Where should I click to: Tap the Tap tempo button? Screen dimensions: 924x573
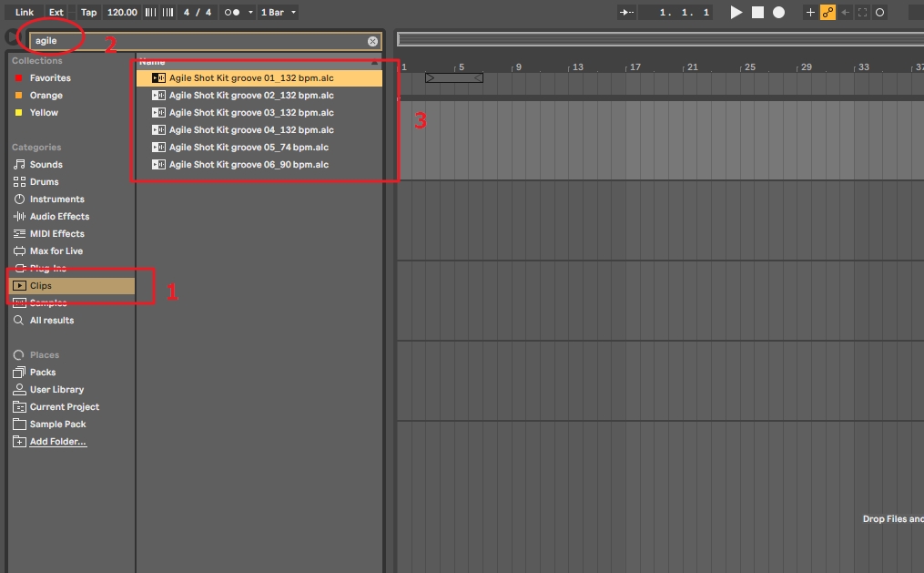click(88, 12)
